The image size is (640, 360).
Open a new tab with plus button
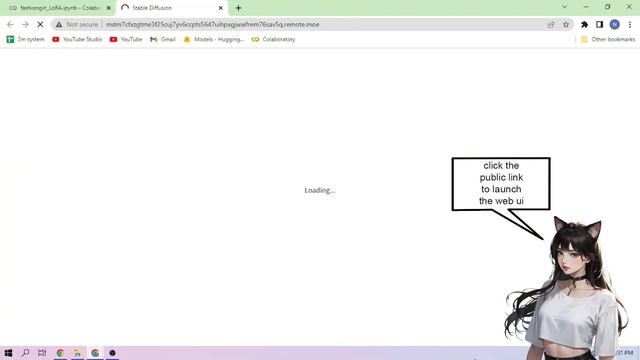tap(238, 8)
